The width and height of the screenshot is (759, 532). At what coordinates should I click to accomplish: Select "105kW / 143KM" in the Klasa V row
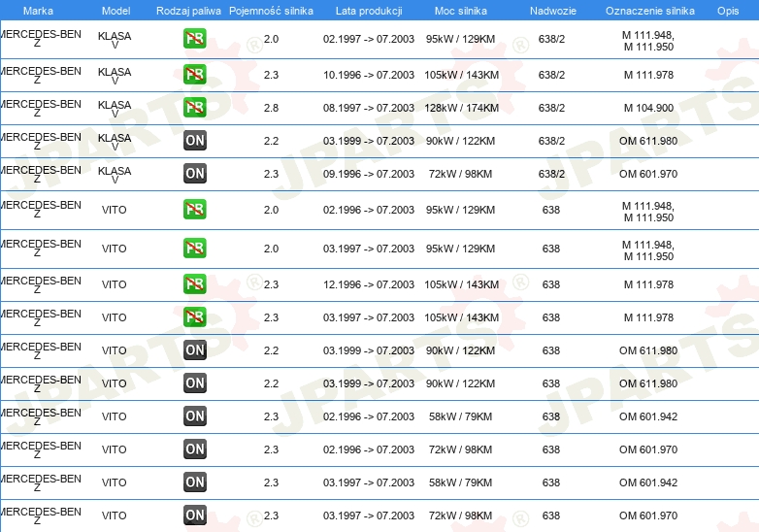(x=461, y=75)
